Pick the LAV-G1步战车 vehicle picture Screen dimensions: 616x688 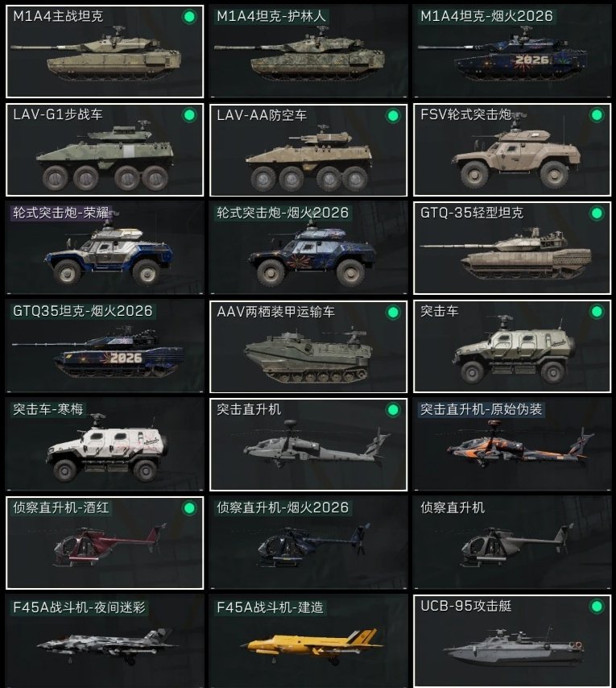tap(105, 156)
